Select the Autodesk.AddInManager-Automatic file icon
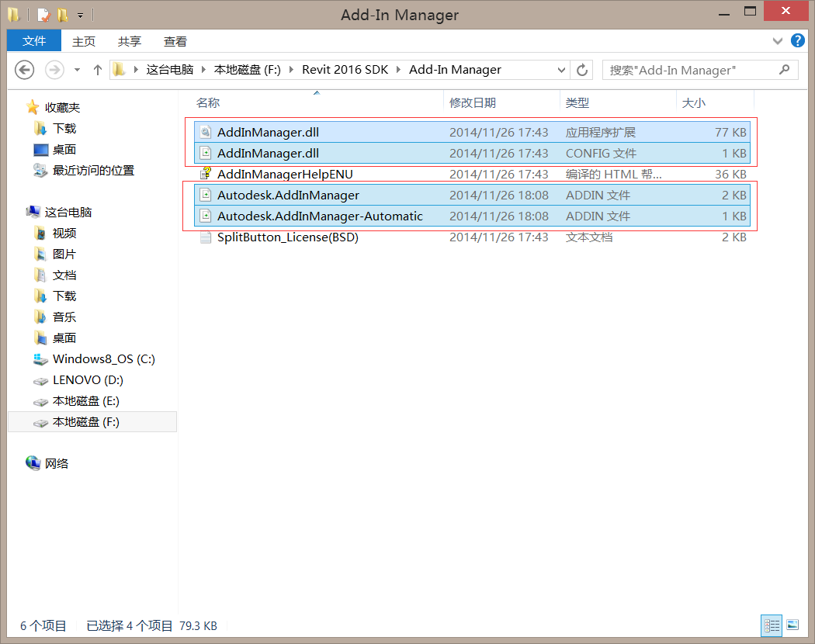 click(x=206, y=216)
